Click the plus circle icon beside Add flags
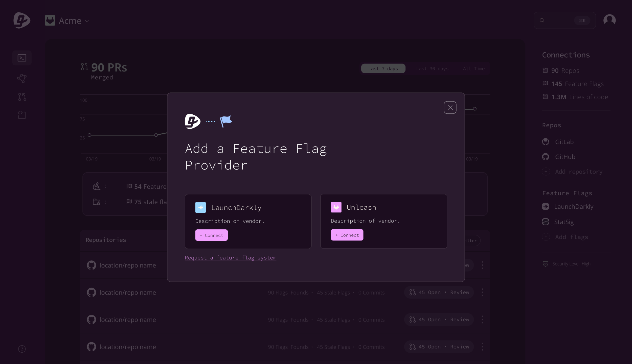Image resolution: width=632 pixels, height=364 pixels. pyautogui.click(x=546, y=237)
